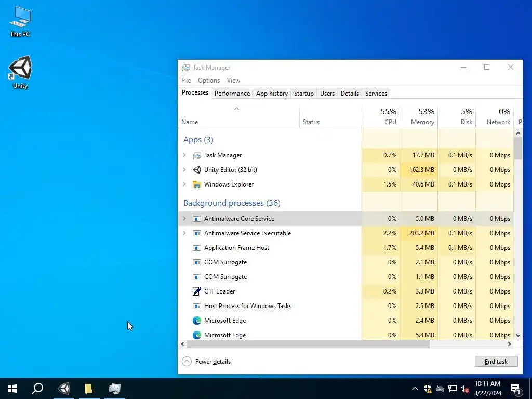Expand the Antimalware Core Service row
Viewport: 532px width, 399px height.
coord(184,219)
